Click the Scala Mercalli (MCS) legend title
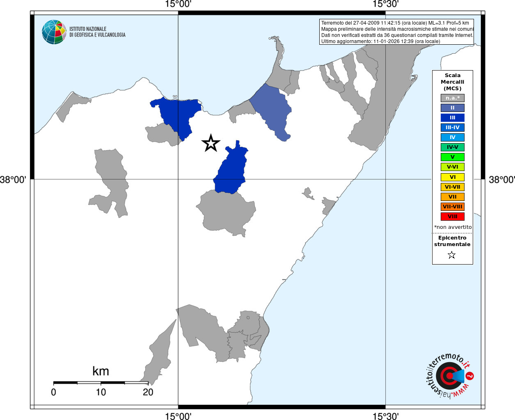This screenshot has height=420, width=515. (453, 82)
